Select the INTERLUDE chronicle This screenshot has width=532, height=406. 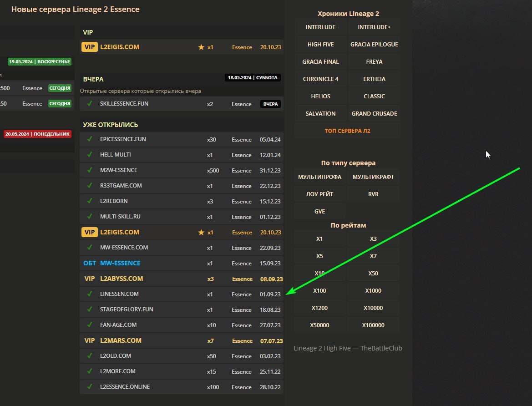click(321, 27)
